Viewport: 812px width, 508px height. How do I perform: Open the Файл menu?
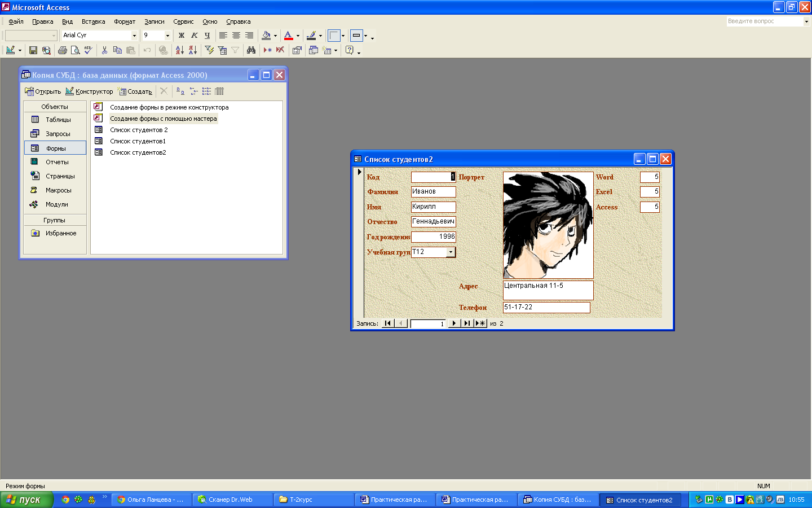[x=16, y=21]
